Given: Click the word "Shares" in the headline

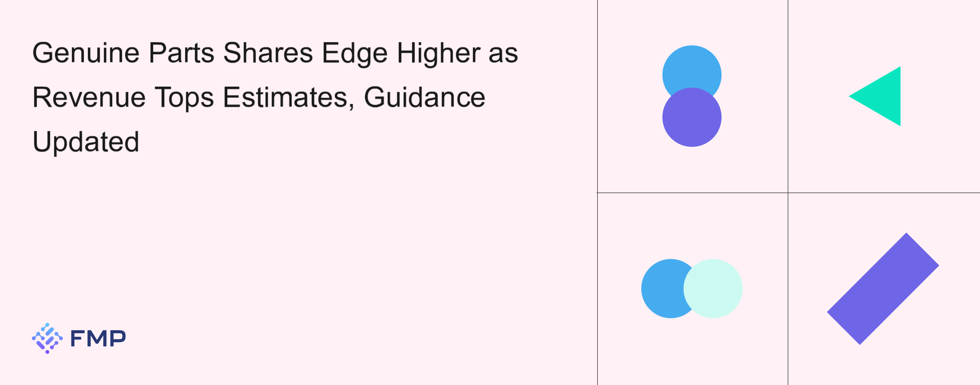Looking at the screenshot, I should click(x=268, y=53).
